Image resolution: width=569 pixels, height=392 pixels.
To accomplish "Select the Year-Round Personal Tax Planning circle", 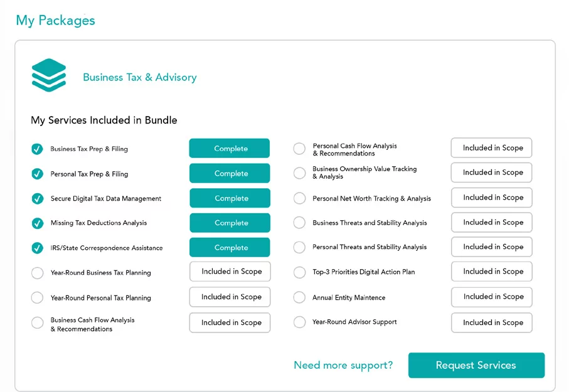I will (x=37, y=298).
